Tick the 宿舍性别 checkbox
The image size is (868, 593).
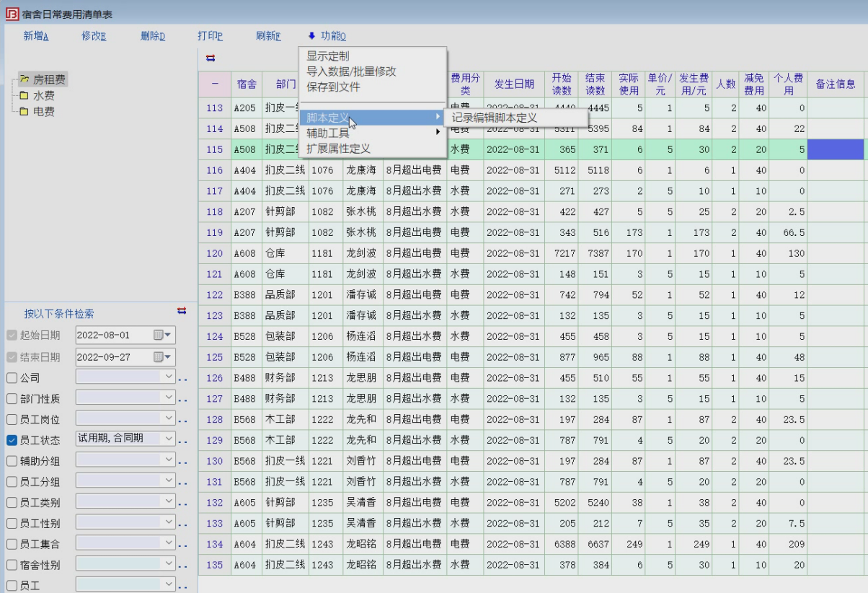point(12,565)
